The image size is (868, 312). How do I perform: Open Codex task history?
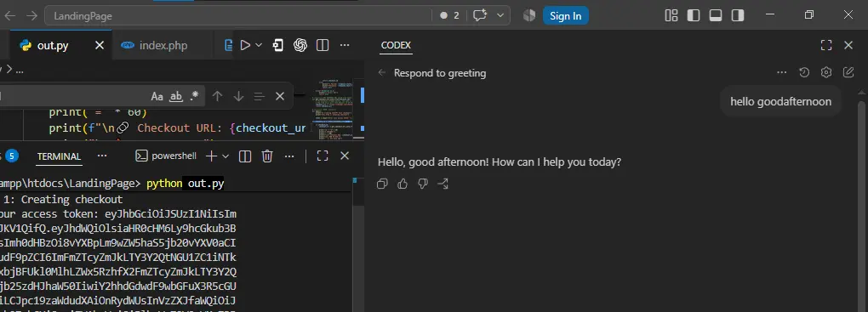coord(804,72)
